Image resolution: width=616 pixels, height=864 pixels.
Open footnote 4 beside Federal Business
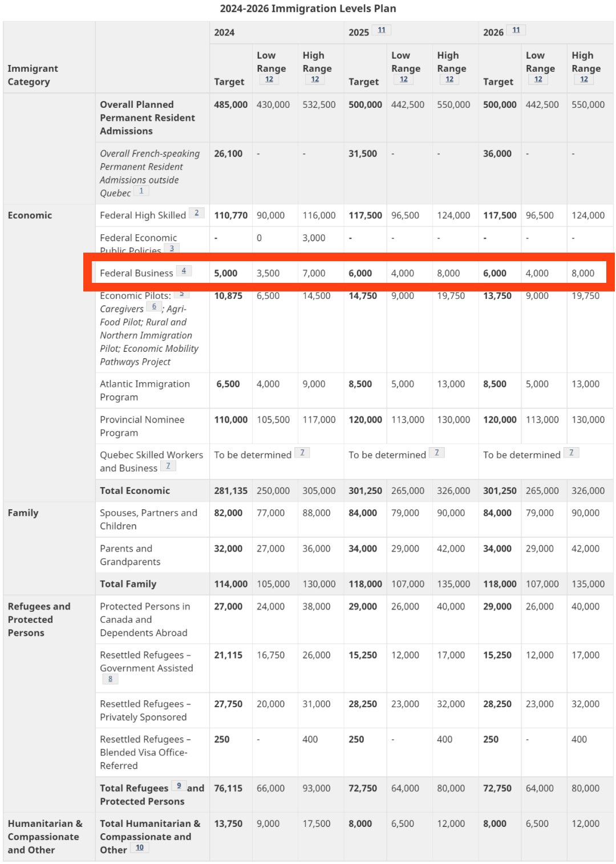(x=184, y=271)
